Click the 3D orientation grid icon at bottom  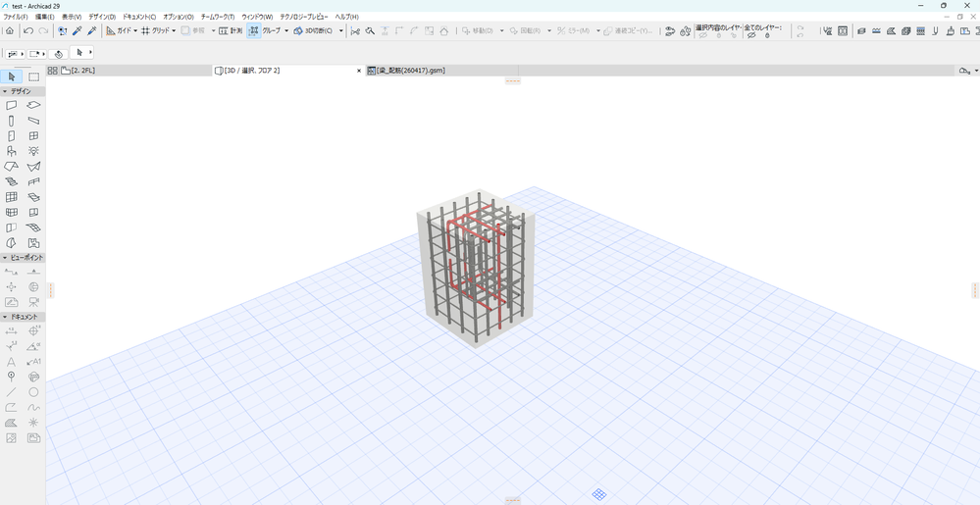(x=598, y=494)
